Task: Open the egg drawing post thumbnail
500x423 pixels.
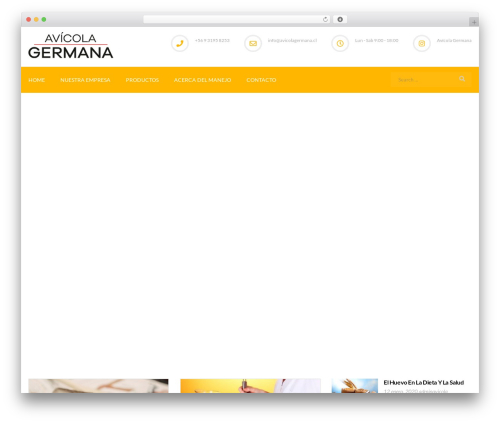Action: [98, 386]
